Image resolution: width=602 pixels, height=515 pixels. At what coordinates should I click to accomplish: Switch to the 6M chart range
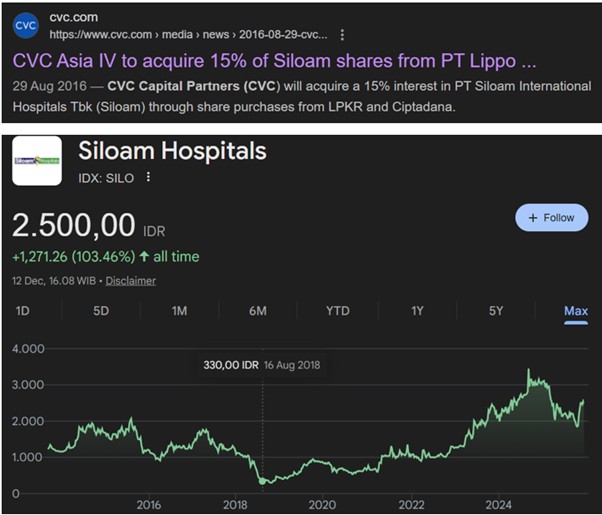click(x=257, y=311)
